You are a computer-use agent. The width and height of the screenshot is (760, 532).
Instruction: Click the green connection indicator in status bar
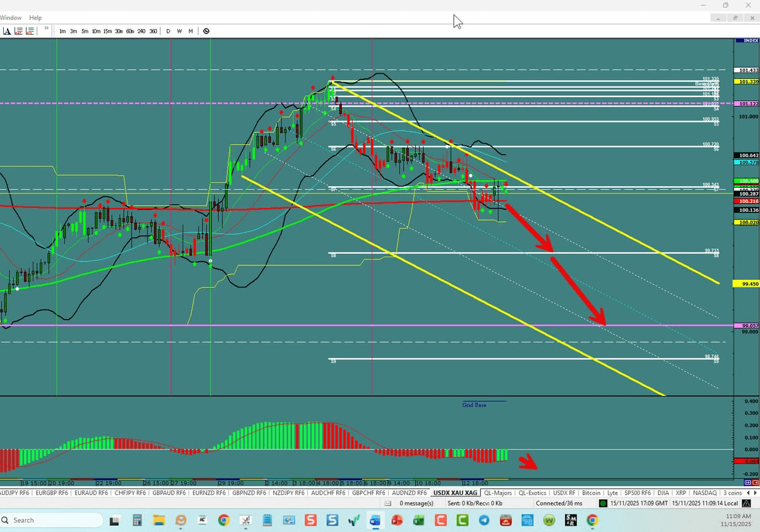pos(603,503)
